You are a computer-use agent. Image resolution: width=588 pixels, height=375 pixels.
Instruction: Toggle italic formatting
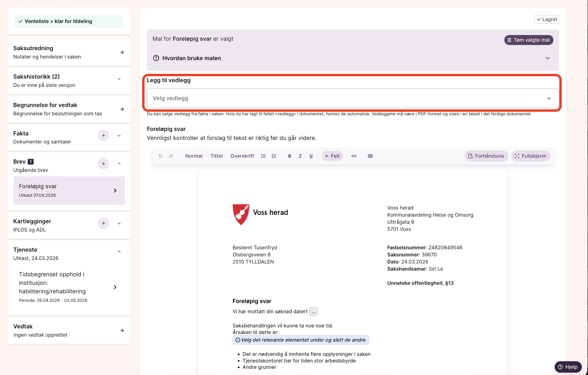(x=300, y=156)
